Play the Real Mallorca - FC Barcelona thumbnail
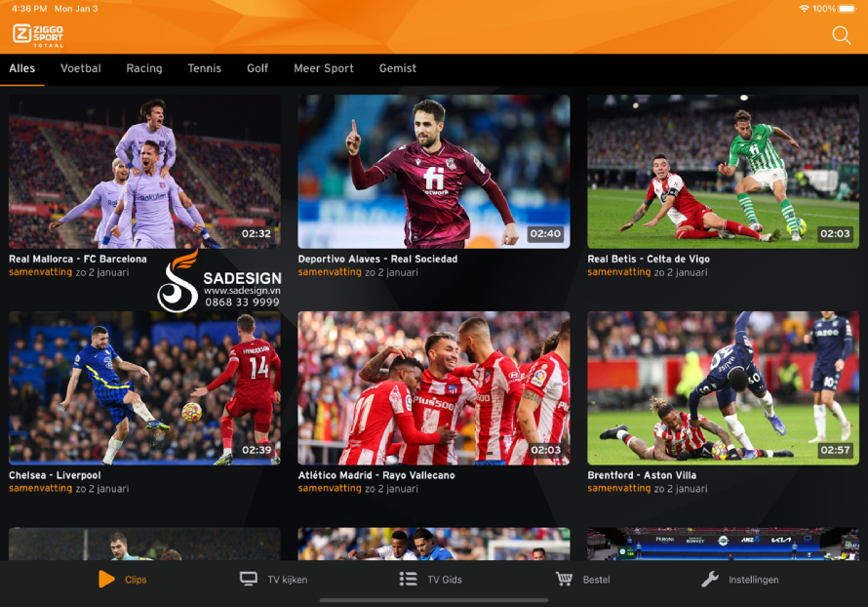Screen dimensions: 868x607 [x=144, y=171]
